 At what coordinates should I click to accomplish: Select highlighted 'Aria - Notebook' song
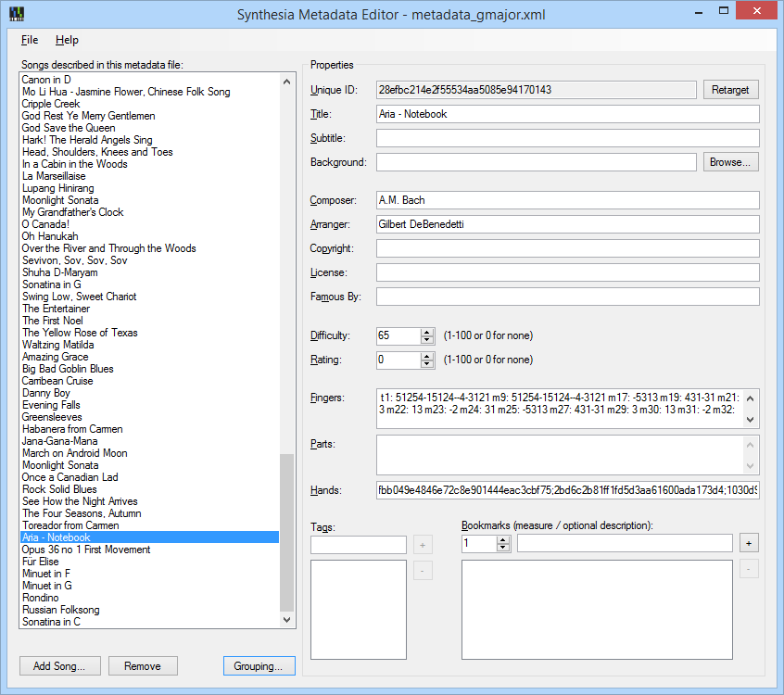pos(149,537)
